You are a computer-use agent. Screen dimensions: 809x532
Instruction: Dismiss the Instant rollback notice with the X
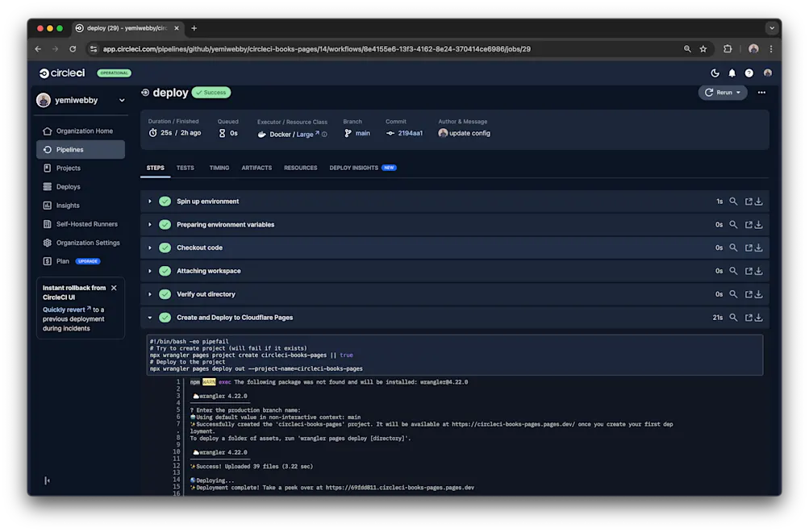tap(113, 287)
